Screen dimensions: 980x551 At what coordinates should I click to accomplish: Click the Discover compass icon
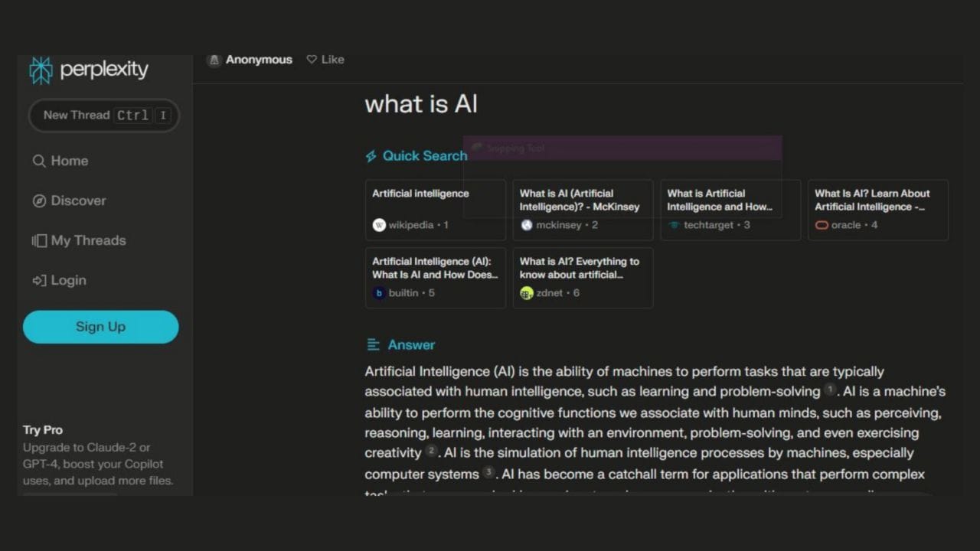(x=39, y=201)
